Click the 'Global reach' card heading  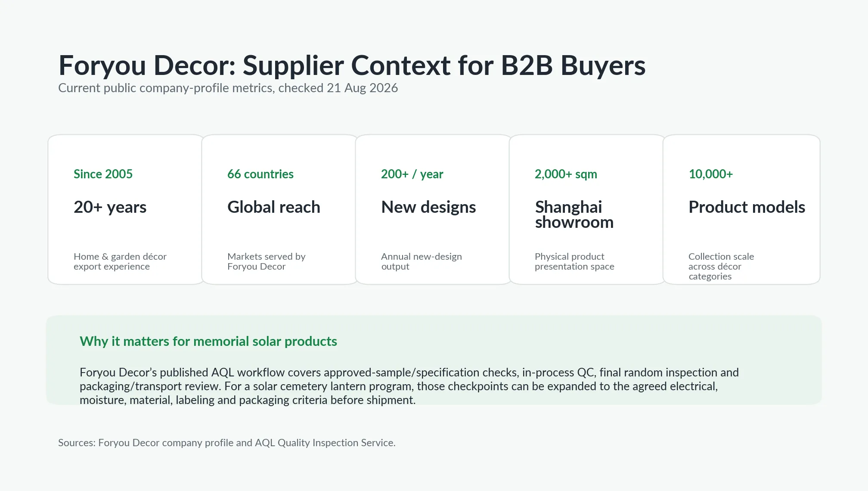pyautogui.click(x=273, y=207)
